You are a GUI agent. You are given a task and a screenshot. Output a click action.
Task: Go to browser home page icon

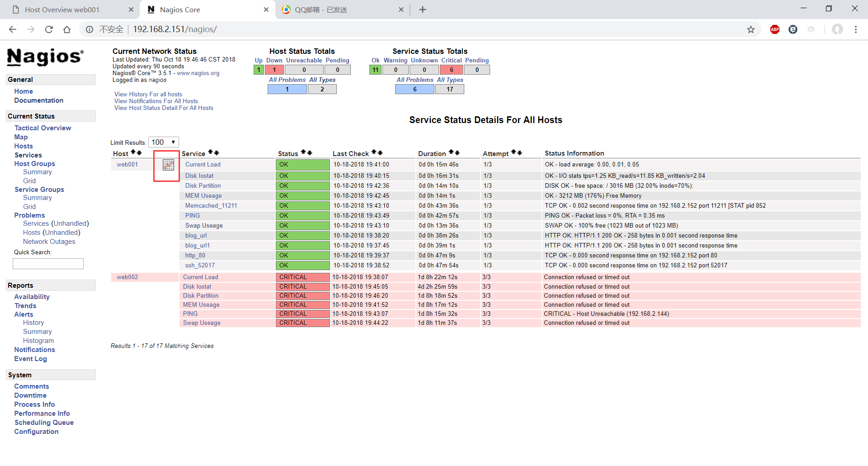point(67,29)
